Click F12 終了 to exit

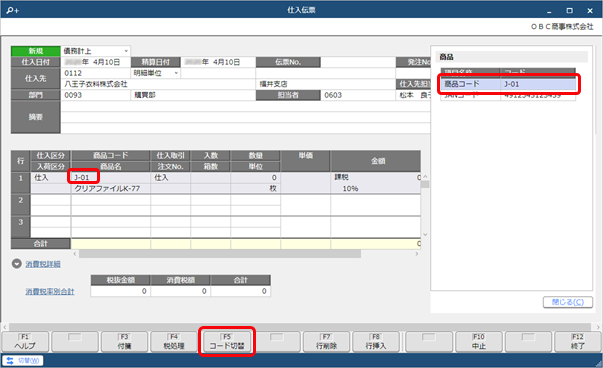point(577,341)
